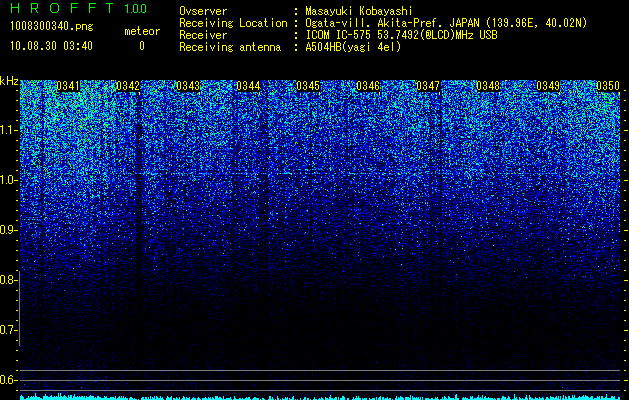The image size is (629, 400).
Task: Click the 0342 time marker
Action: point(128,86)
